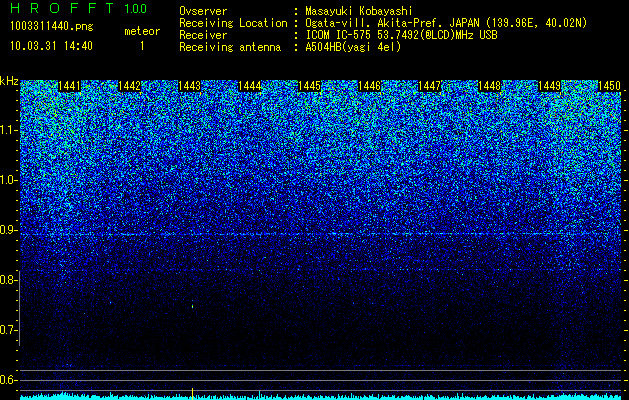Click the Receiving Location label
This screenshot has height=400, width=629.
tap(233, 23)
